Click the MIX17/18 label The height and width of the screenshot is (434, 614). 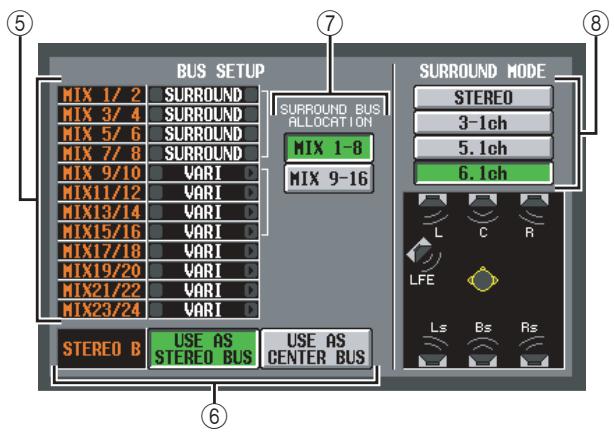101,251
